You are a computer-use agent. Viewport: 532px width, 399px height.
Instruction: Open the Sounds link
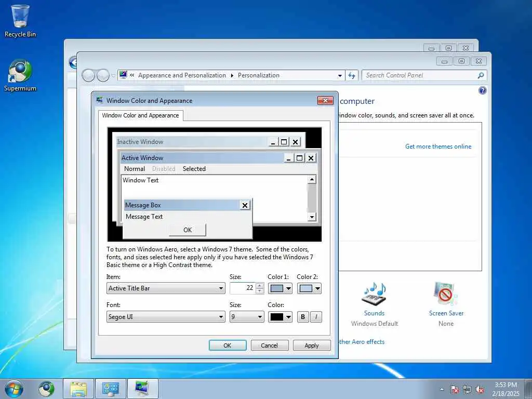374,313
